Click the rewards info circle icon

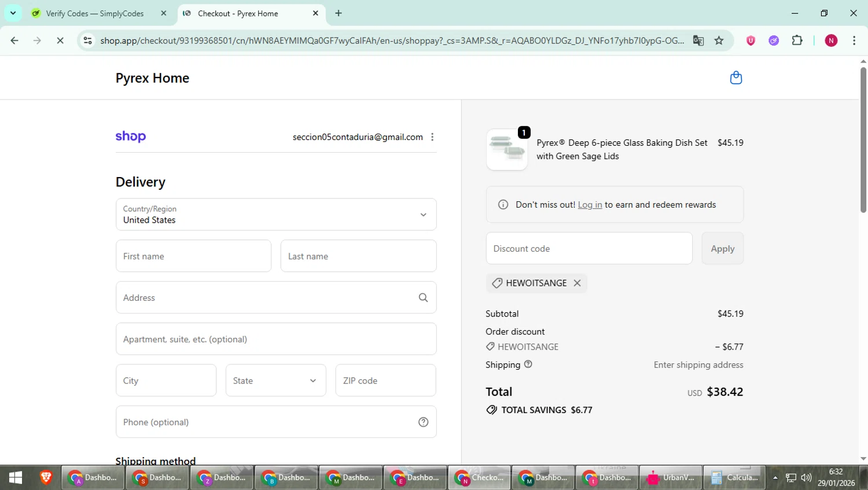tap(503, 205)
